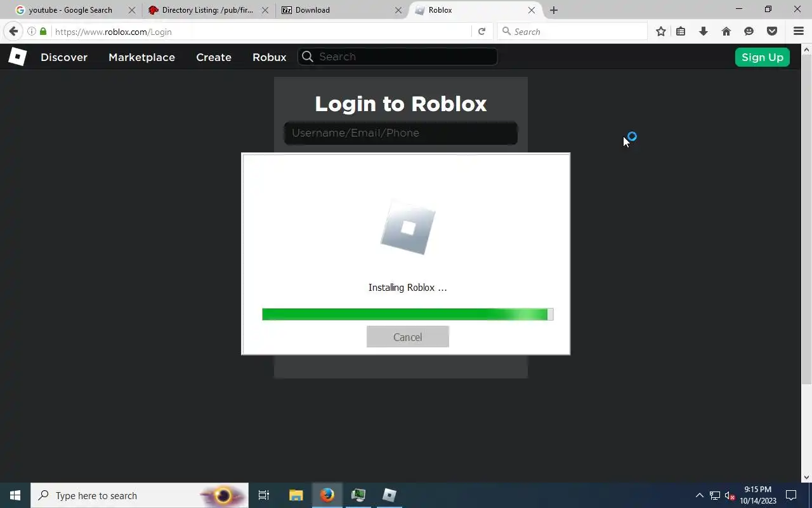Open File Explorer from the taskbar
Image resolution: width=812 pixels, height=508 pixels.
[x=296, y=495]
